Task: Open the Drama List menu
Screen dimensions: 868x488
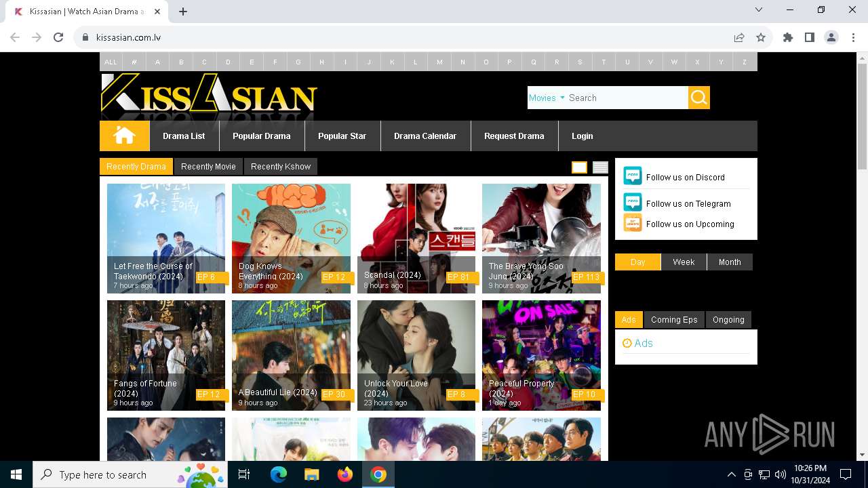Action: [184, 136]
